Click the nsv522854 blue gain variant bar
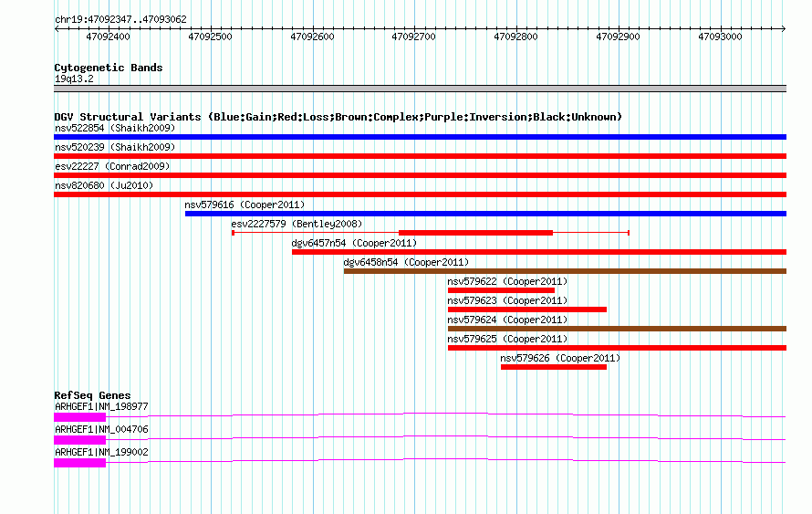Screen dimensions: 812x514 click(420, 137)
